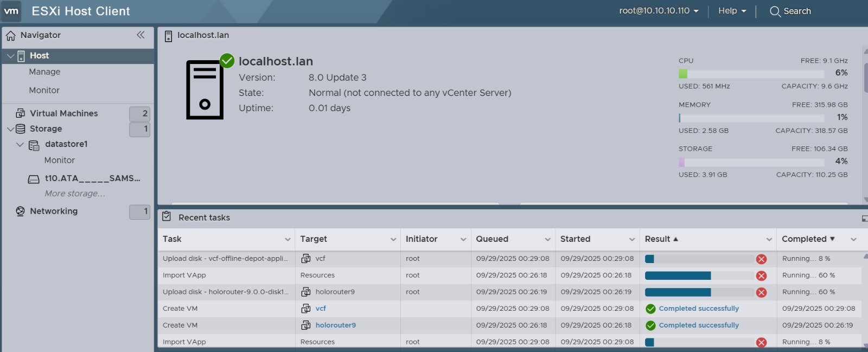
Task: Click the Search magnifier icon
Action: point(775,11)
